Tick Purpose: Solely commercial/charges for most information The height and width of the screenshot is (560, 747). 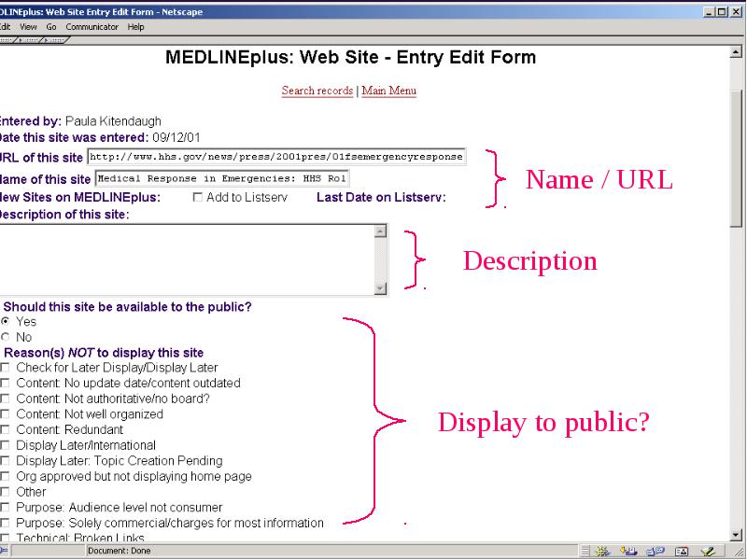click(x=5, y=523)
